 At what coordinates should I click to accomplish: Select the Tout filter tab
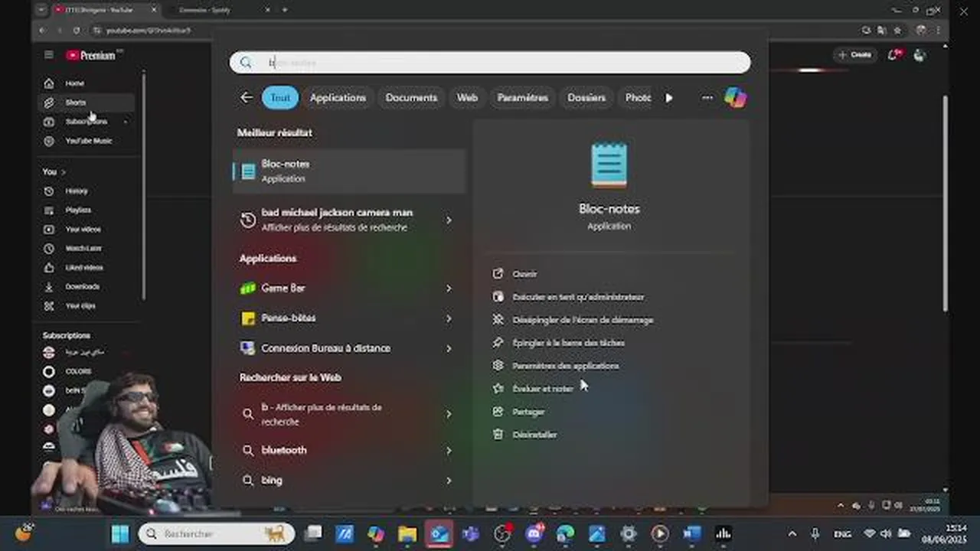(280, 98)
